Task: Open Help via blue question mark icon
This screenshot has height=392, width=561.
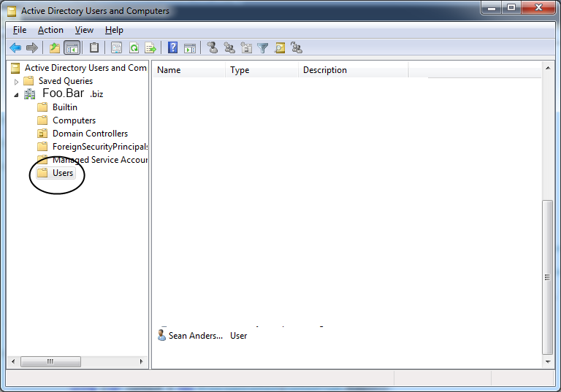Action: tap(173, 47)
